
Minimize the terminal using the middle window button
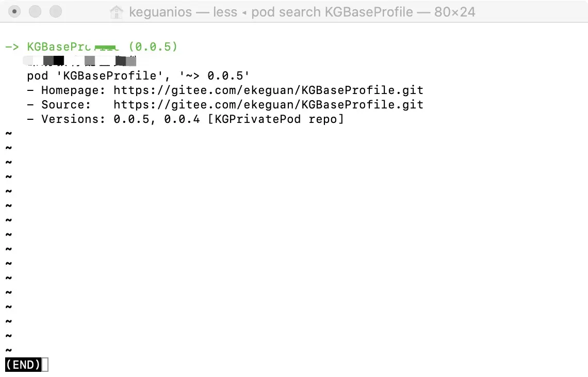click(35, 11)
